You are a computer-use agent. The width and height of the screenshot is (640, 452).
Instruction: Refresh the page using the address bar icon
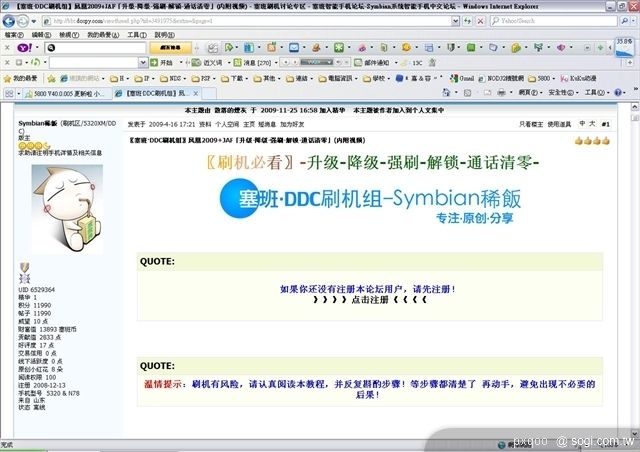467,21
